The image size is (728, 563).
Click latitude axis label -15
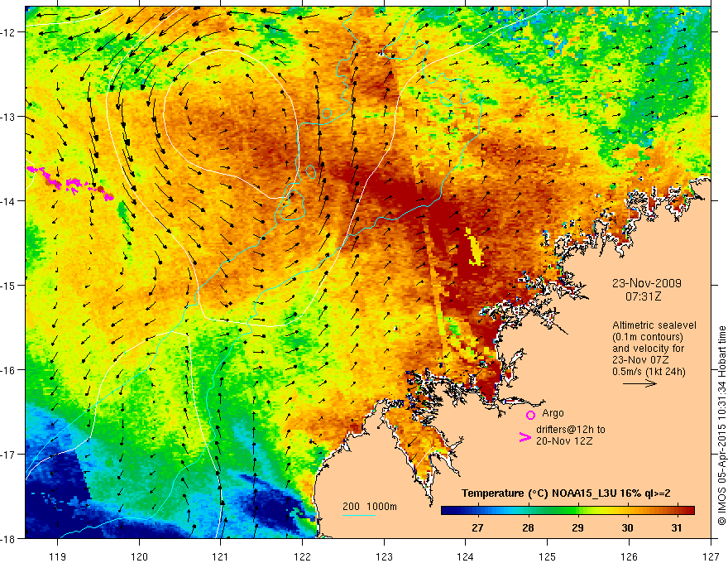(x=8, y=286)
